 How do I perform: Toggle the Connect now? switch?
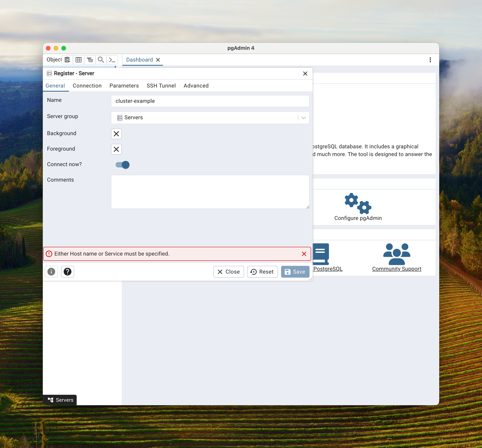click(x=123, y=165)
